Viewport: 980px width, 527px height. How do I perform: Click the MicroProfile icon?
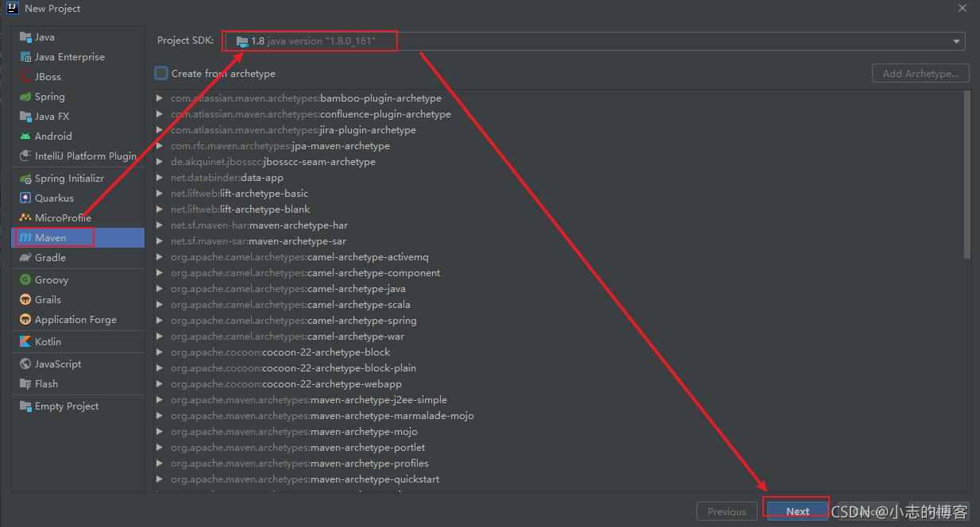point(25,217)
